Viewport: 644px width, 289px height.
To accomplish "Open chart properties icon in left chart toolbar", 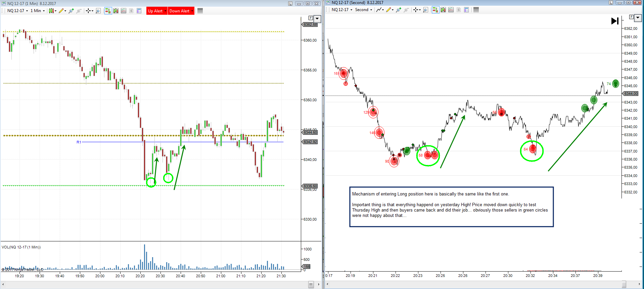I will (139, 11).
